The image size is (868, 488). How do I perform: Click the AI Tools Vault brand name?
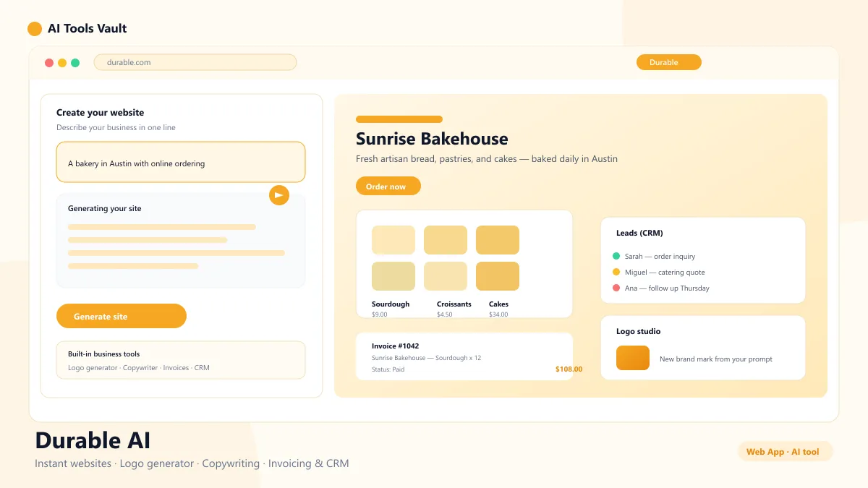87,29
